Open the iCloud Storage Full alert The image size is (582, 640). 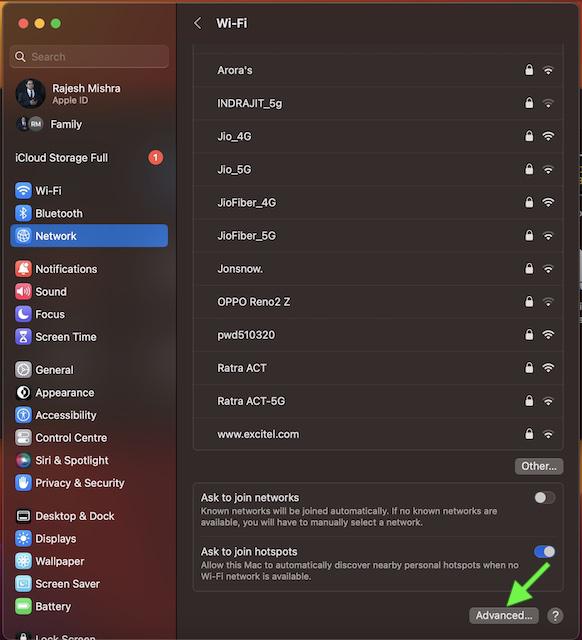89,158
